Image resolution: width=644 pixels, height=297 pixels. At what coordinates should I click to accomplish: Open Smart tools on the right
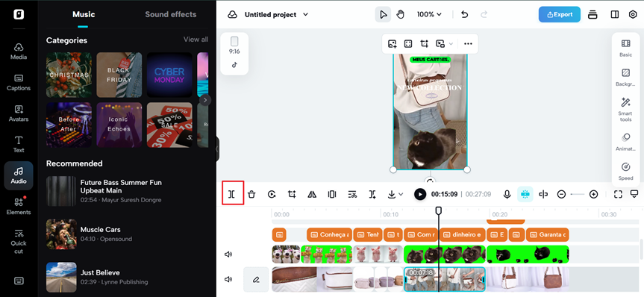click(x=625, y=109)
